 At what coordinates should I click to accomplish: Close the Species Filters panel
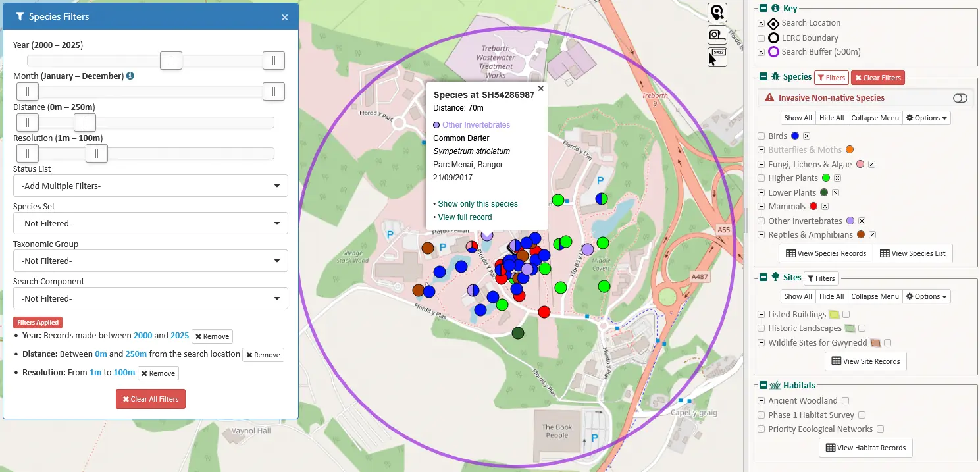(284, 18)
